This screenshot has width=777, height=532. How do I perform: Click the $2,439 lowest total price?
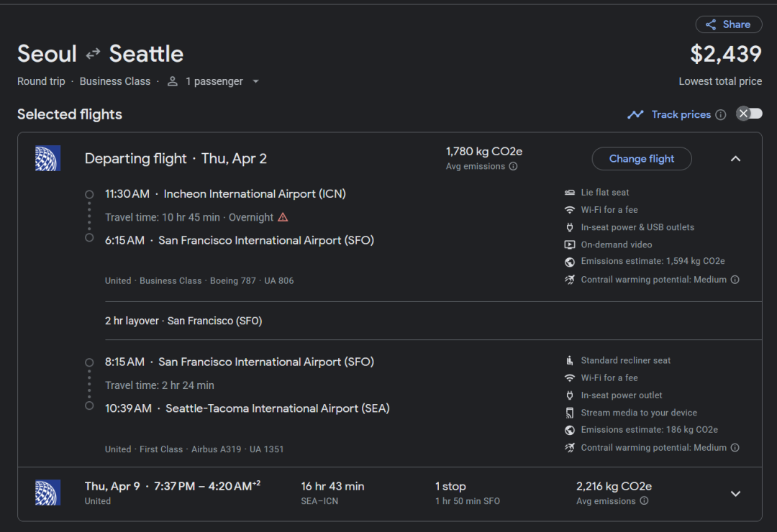[725, 54]
